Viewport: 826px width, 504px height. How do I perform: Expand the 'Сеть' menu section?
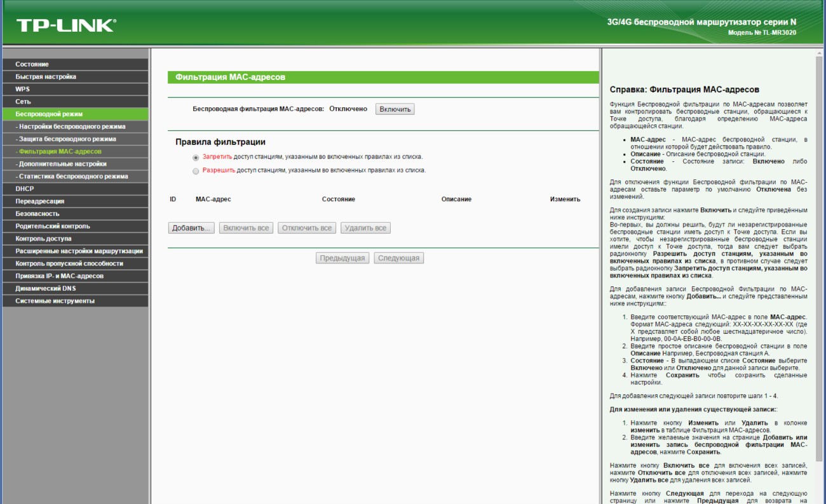(x=23, y=102)
